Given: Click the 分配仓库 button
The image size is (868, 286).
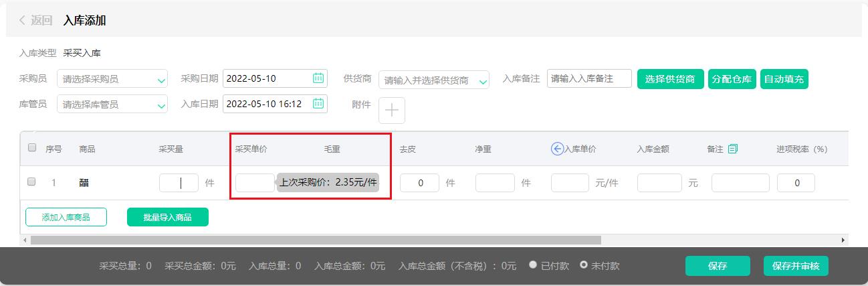Looking at the screenshot, I should coord(732,79).
